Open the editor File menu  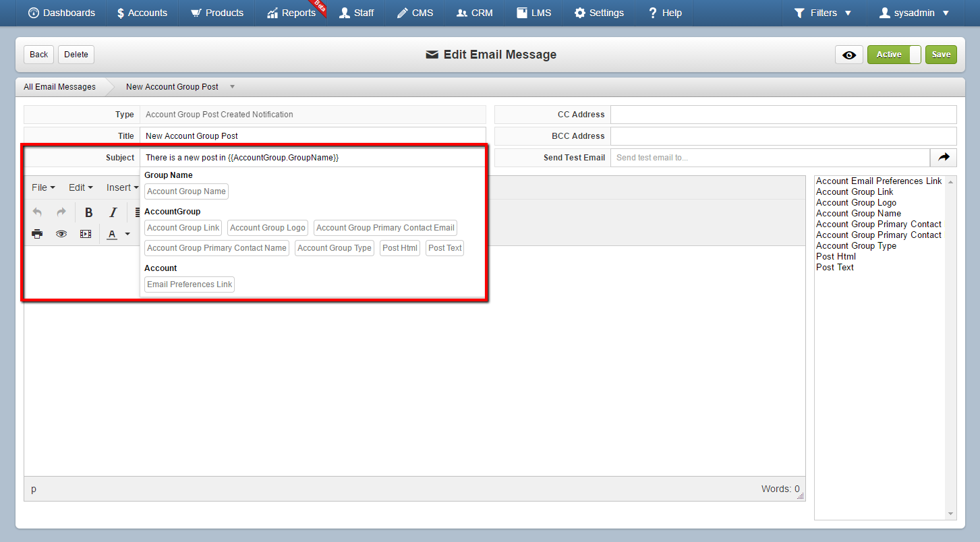coord(43,187)
